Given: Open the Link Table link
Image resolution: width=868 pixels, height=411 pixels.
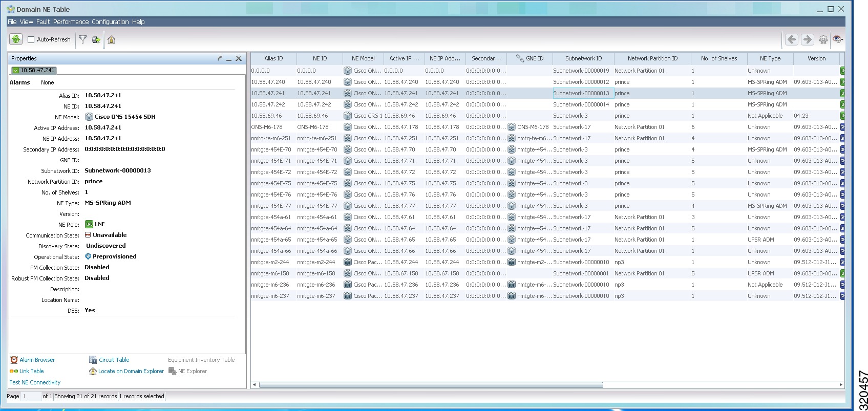Looking at the screenshot, I should [x=31, y=371].
